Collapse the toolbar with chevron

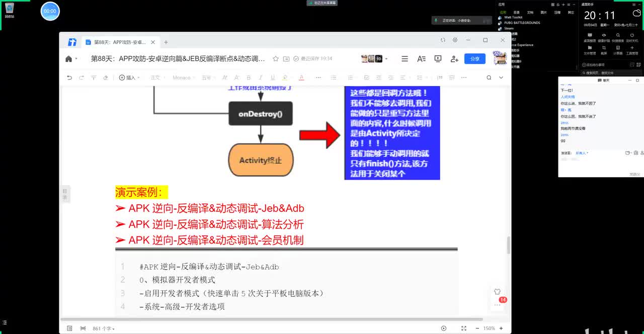501,77
